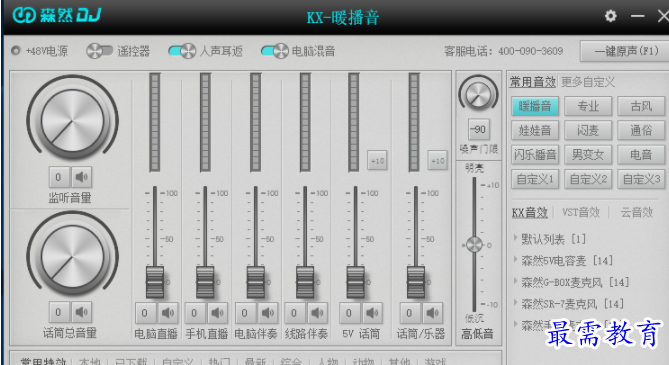This screenshot has width=669, height=365.
Task: Apply the 男变女 voice preset
Action: point(588,155)
